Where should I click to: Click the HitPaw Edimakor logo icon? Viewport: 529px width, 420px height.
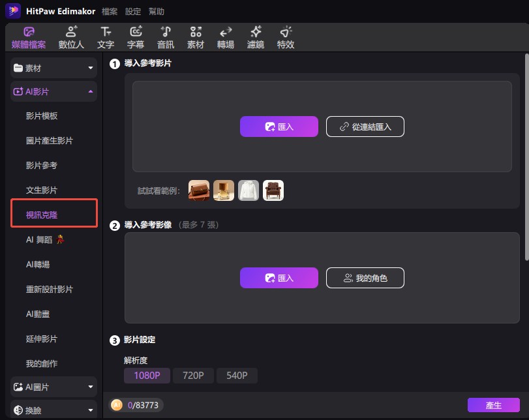click(x=13, y=11)
